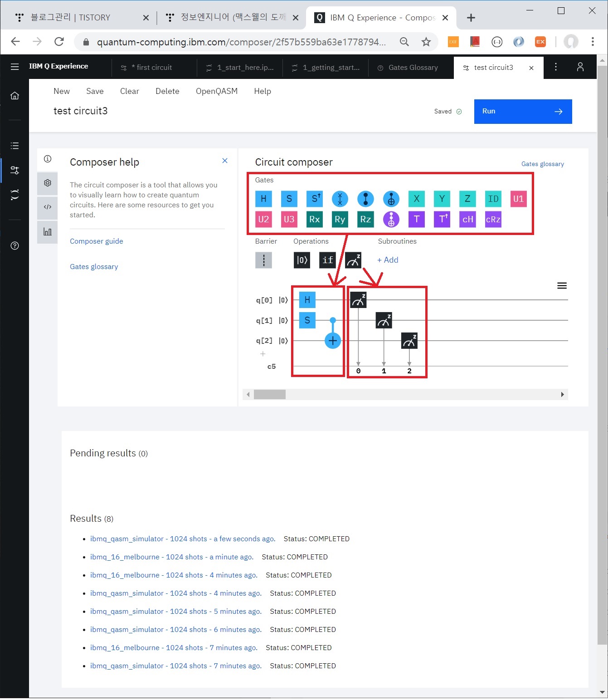
Task: Open first ibmq_qasm_simulator result, a few seconds ago
Action: click(x=183, y=539)
